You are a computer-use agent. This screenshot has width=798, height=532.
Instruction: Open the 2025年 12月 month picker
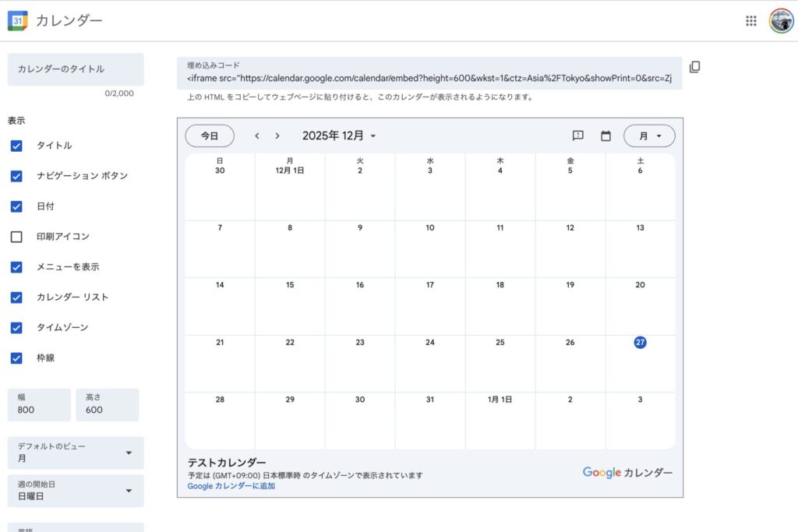click(339, 136)
